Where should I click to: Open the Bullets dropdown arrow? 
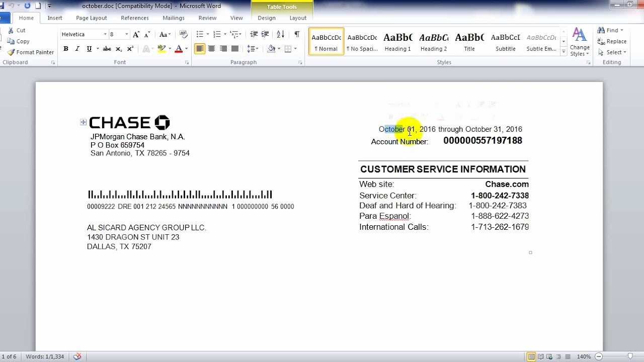click(x=207, y=35)
